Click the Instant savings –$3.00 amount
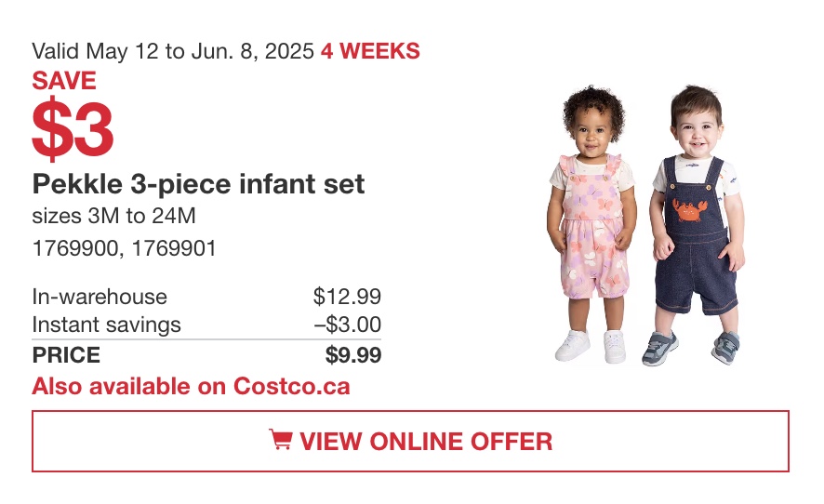Viewport: 824px width, 504px height. click(348, 325)
